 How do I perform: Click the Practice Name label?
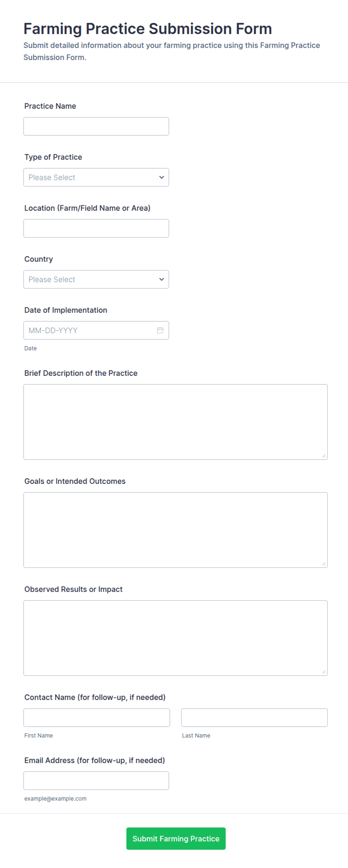50,106
